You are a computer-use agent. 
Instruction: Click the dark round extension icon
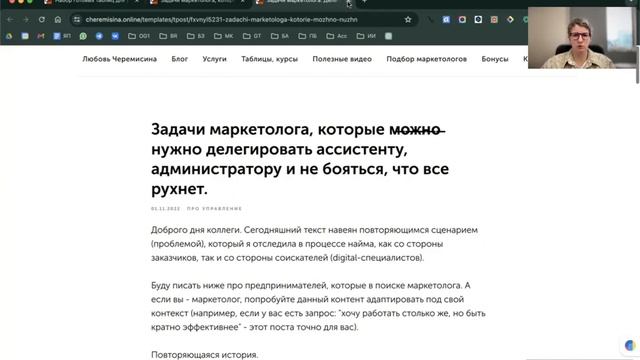(478, 20)
